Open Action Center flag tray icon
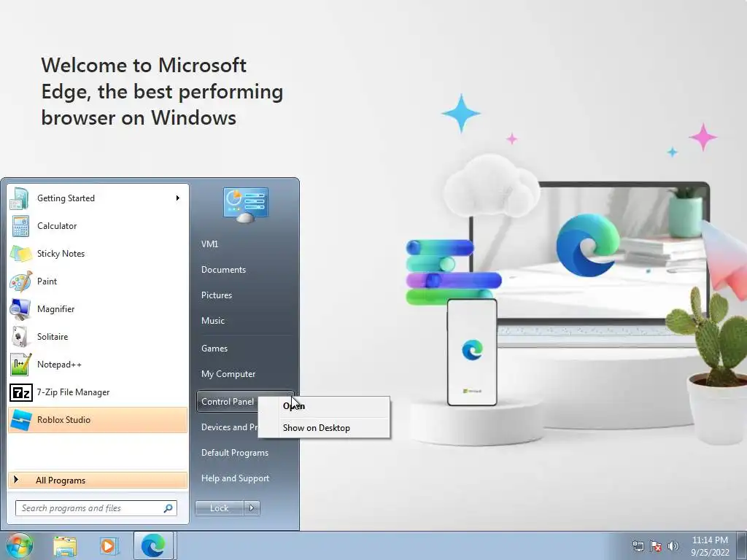The height and width of the screenshot is (560, 747). click(x=656, y=546)
